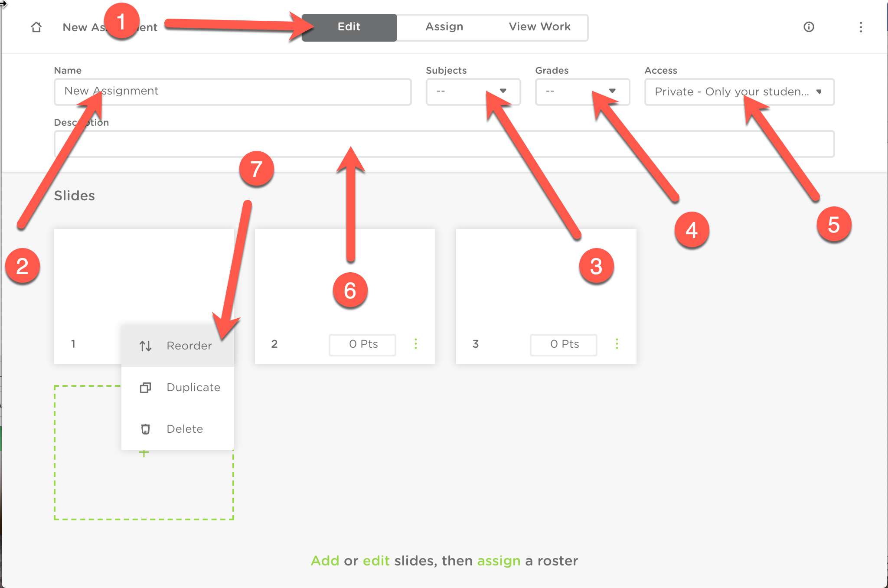The width and height of the screenshot is (888, 588).
Task: Select the Edit tab
Action: click(349, 27)
